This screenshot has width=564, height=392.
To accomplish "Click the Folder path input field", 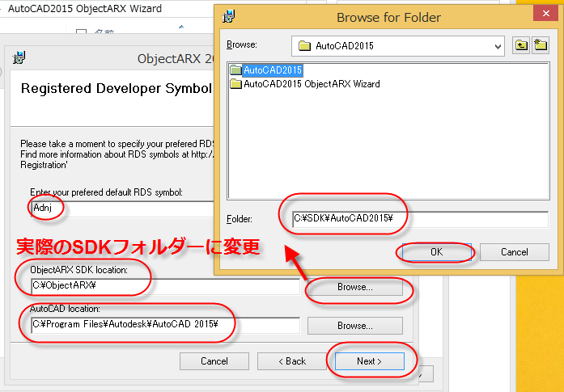I will click(420, 219).
